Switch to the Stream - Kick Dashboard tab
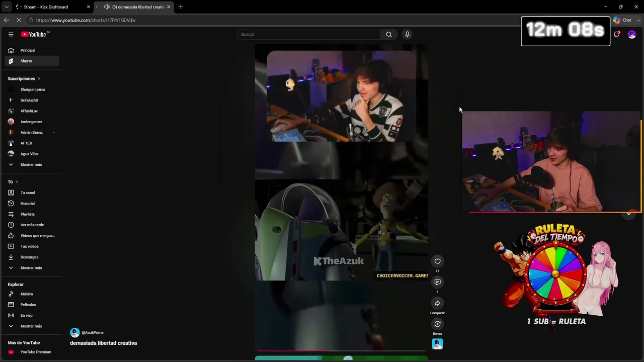 pos(52,7)
